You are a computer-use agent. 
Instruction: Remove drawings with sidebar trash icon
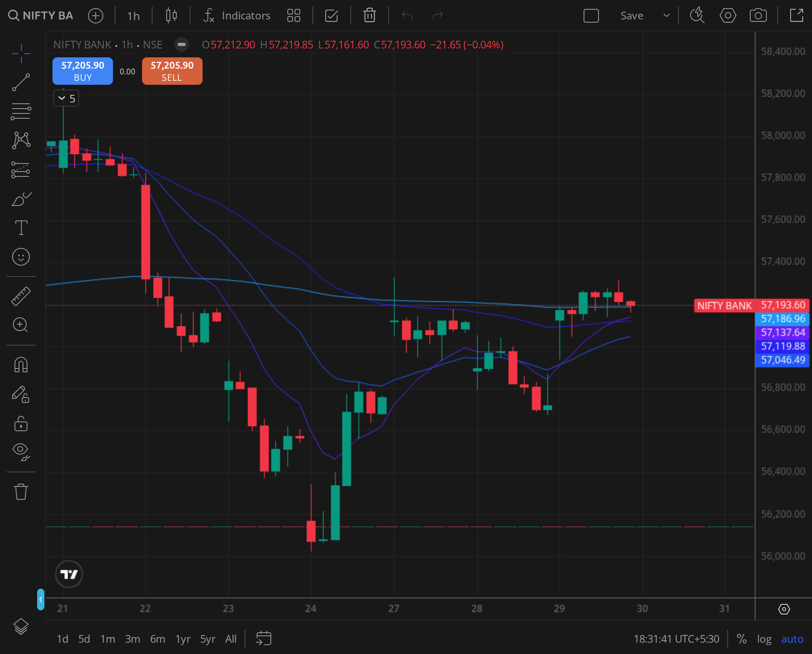point(21,492)
